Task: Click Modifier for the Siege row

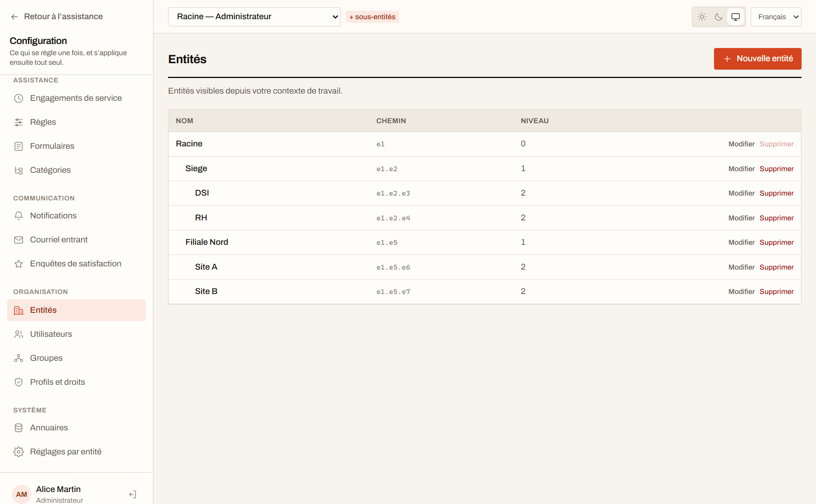Action: click(741, 169)
